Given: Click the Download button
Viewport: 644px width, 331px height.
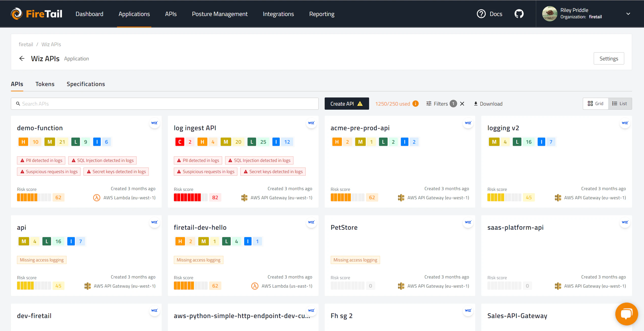Looking at the screenshot, I should pos(488,104).
